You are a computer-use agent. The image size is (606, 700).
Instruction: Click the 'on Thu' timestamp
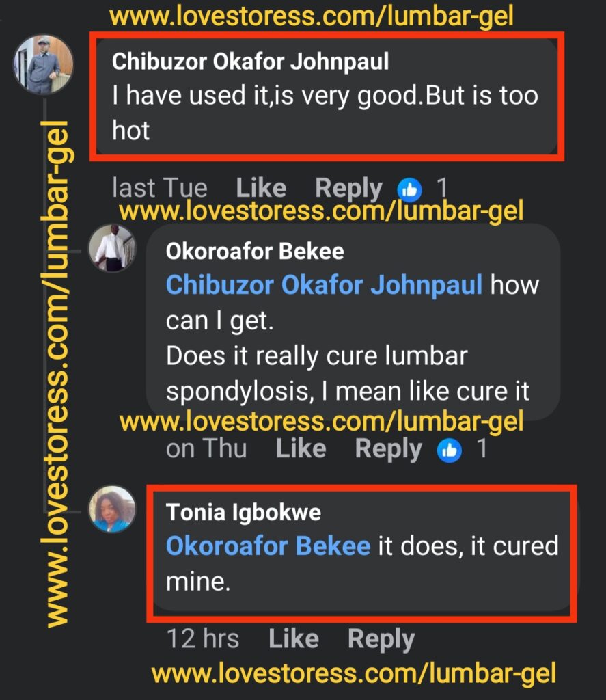206,448
